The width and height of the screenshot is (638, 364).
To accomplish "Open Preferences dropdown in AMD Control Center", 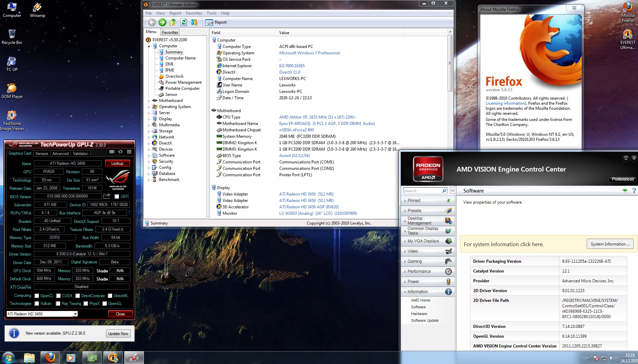I will pos(623,179).
